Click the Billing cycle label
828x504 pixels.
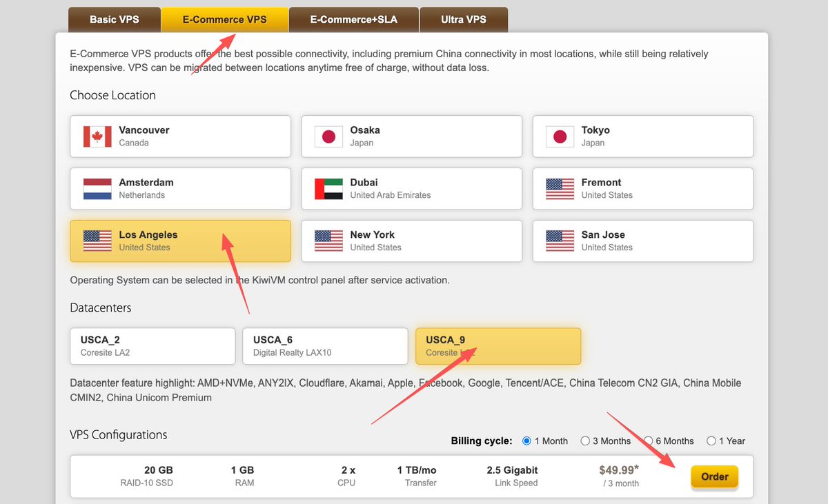point(482,441)
